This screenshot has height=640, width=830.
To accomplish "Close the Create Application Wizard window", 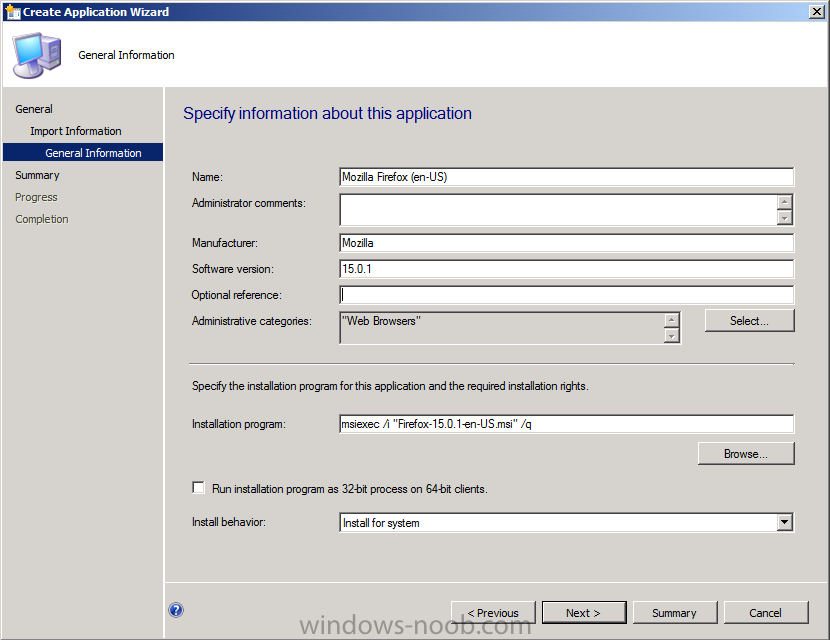I will pyautogui.click(x=817, y=12).
